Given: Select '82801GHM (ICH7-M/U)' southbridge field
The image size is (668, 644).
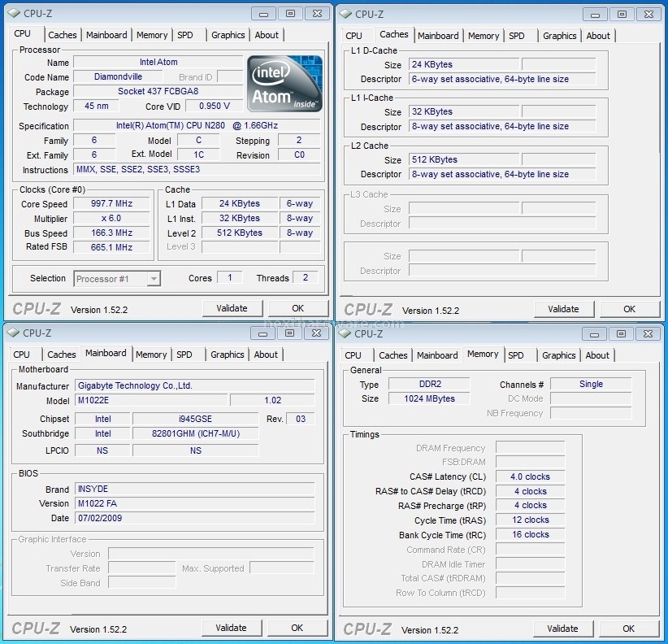Looking at the screenshot, I should [x=196, y=433].
